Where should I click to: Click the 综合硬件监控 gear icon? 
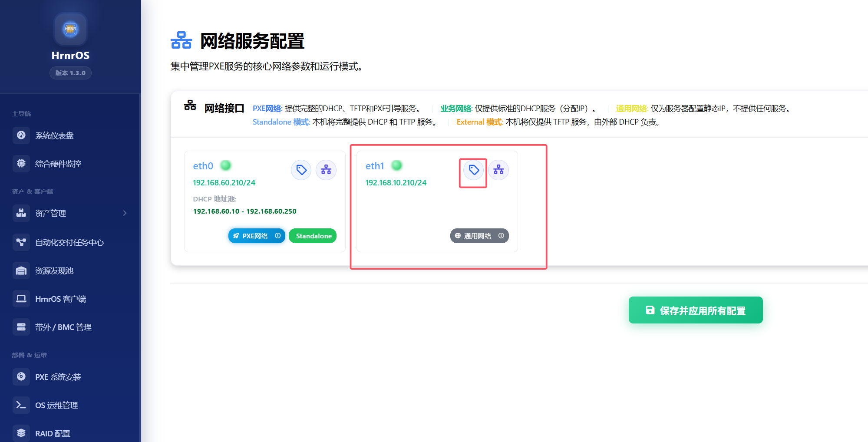pyautogui.click(x=21, y=163)
